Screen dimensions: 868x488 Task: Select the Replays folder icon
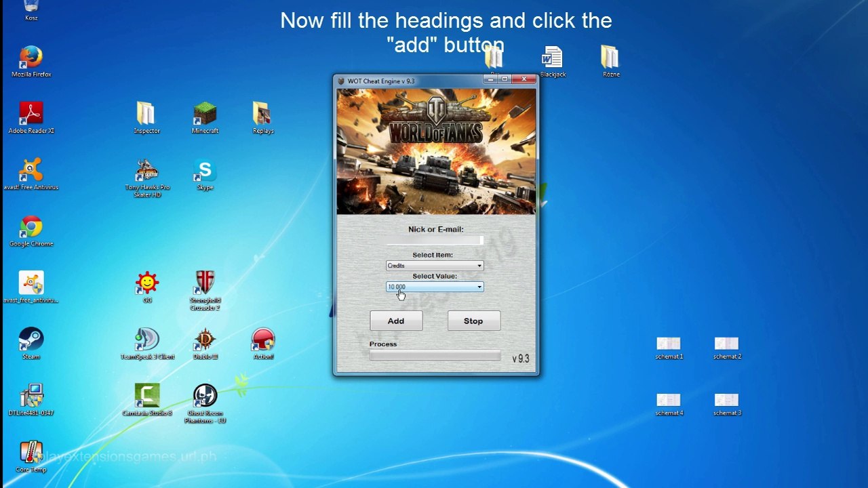tap(262, 117)
